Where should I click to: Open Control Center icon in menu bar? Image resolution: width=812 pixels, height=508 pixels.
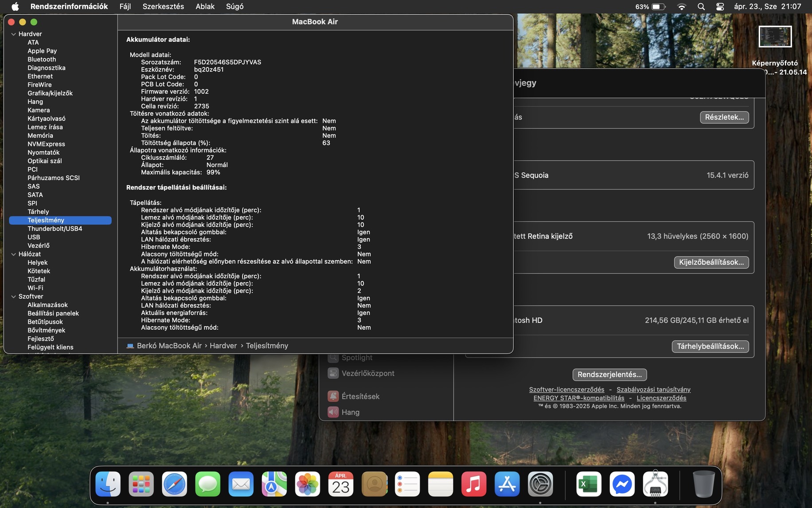tap(720, 7)
